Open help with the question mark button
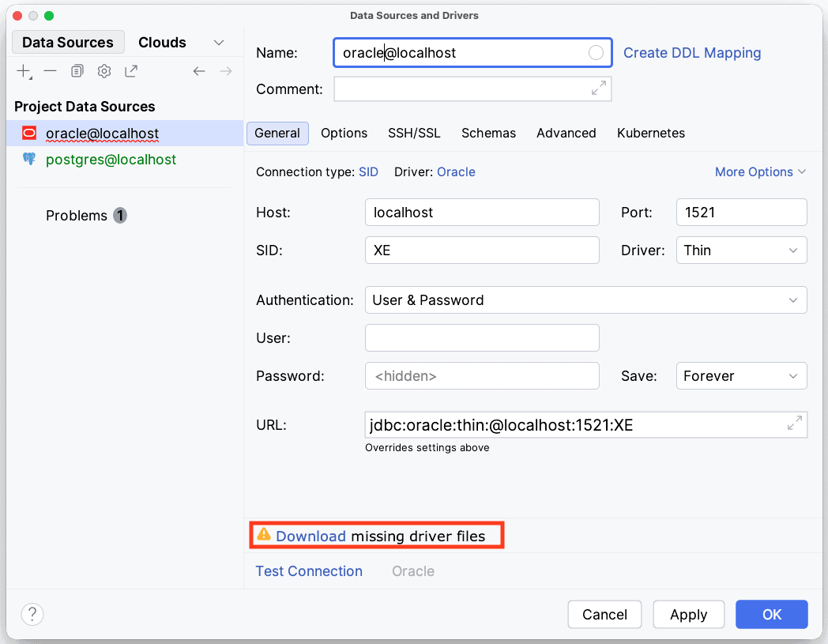The image size is (828, 644). click(x=32, y=614)
